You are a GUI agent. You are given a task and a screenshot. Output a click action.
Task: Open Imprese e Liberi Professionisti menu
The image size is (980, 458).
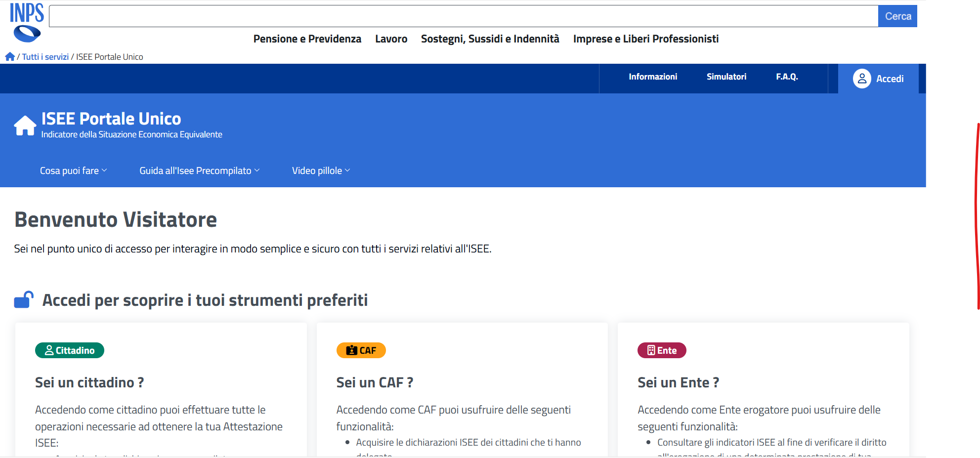[x=645, y=39]
